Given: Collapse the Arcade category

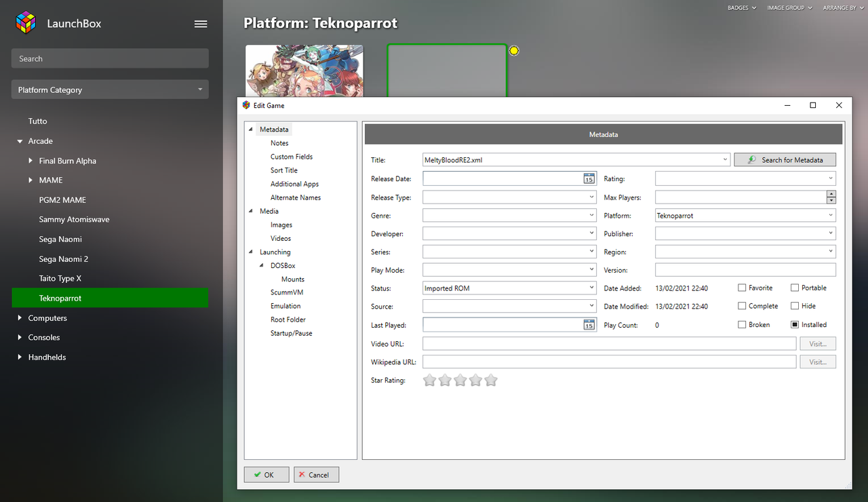Looking at the screenshot, I should [20, 141].
